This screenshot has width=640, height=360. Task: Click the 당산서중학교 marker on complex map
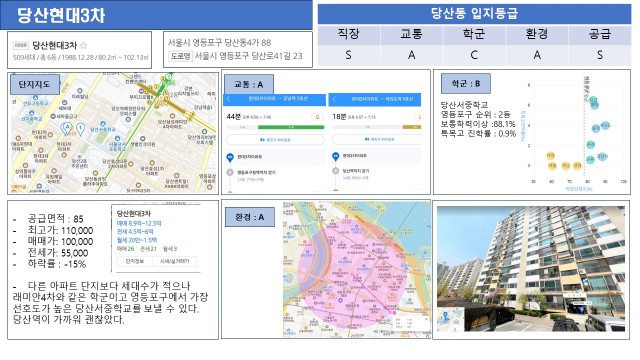coord(103,124)
